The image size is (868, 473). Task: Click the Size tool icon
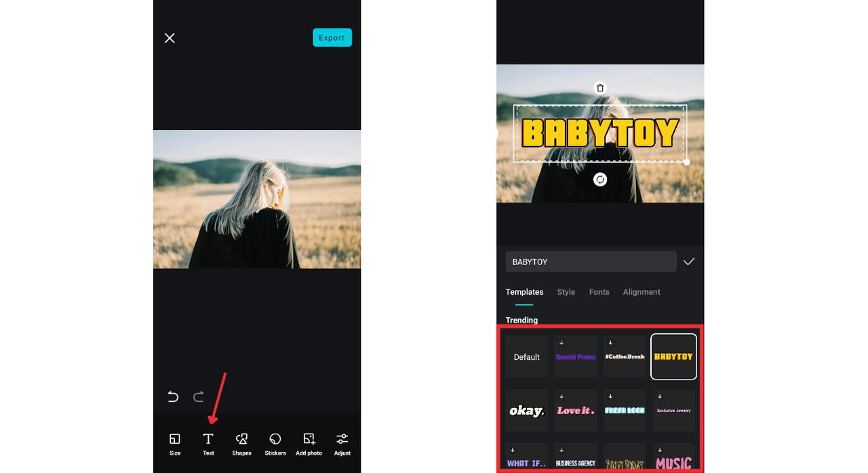pyautogui.click(x=175, y=444)
